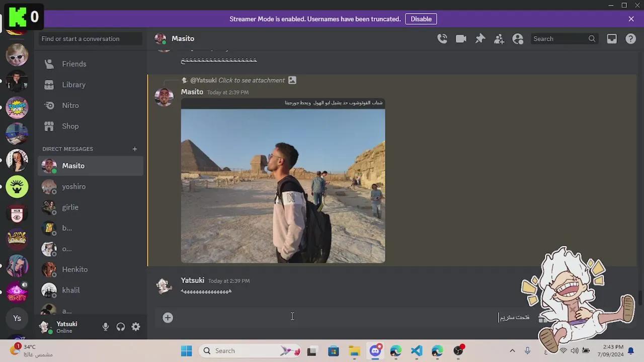Create a new direct message with plus icon
The height and width of the screenshot is (362, 644).
[x=135, y=149]
